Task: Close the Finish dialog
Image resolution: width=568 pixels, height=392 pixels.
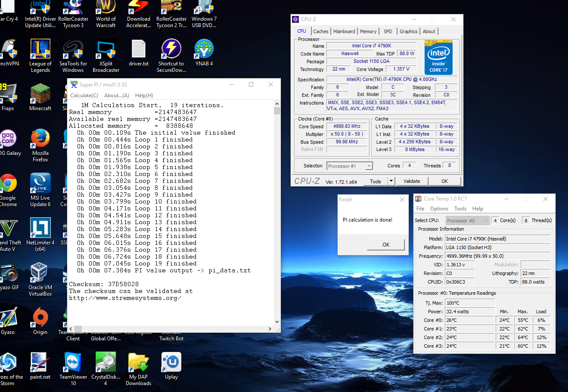Action: pos(402,200)
